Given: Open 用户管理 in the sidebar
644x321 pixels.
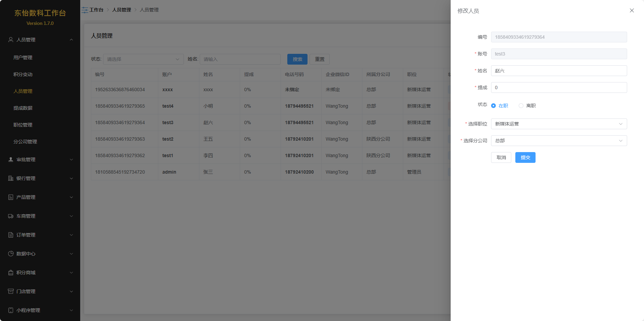Looking at the screenshot, I should pyautogui.click(x=23, y=58).
